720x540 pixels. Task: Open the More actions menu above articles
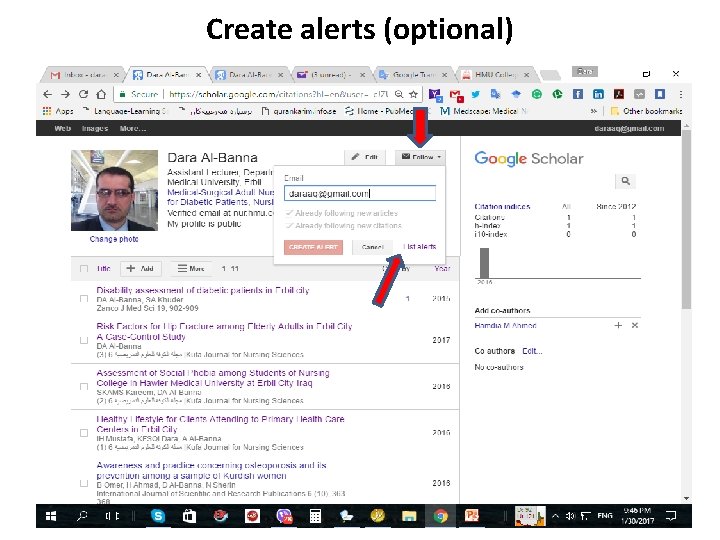(191, 269)
